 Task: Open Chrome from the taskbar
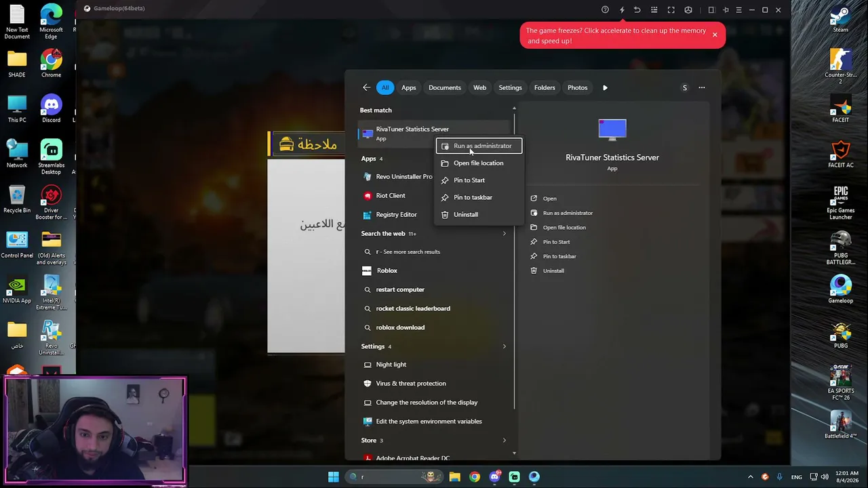[x=475, y=476]
